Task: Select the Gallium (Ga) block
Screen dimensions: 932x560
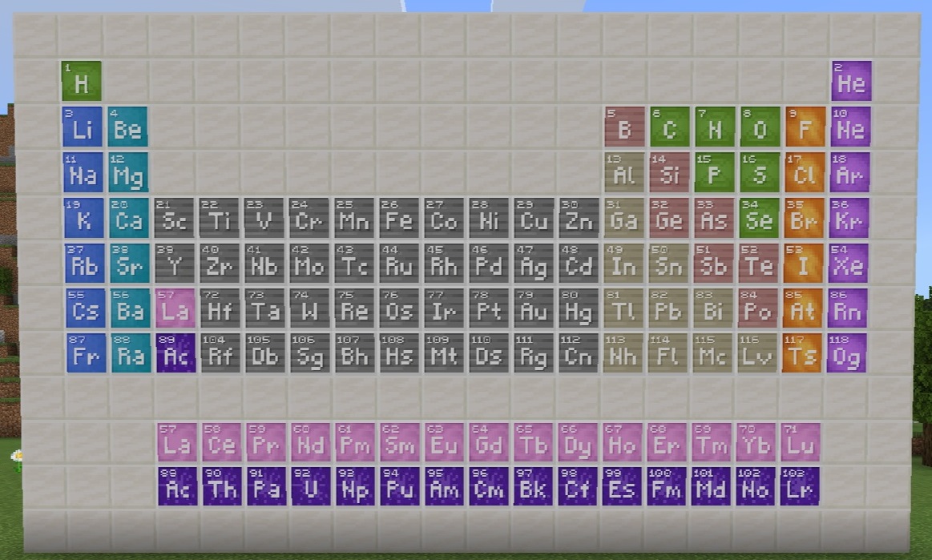Action: pyautogui.click(x=624, y=218)
